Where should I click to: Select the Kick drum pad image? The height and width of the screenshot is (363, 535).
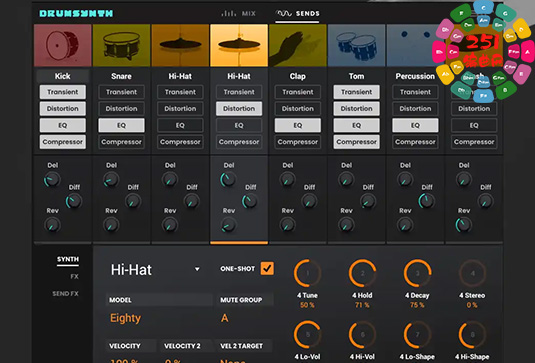(x=63, y=45)
